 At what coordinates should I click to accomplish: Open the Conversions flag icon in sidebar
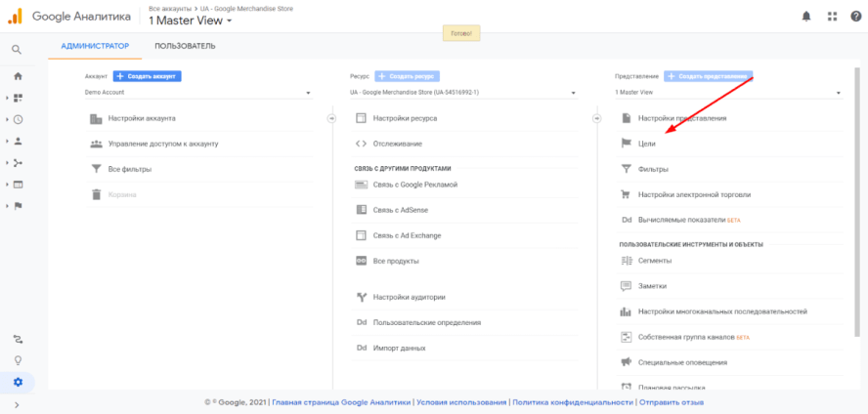(x=18, y=205)
